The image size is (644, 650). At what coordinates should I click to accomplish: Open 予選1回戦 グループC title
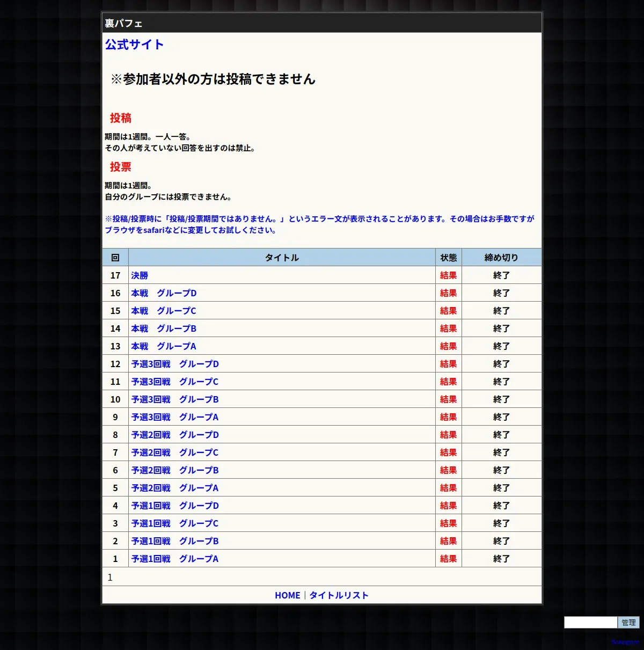click(175, 523)
